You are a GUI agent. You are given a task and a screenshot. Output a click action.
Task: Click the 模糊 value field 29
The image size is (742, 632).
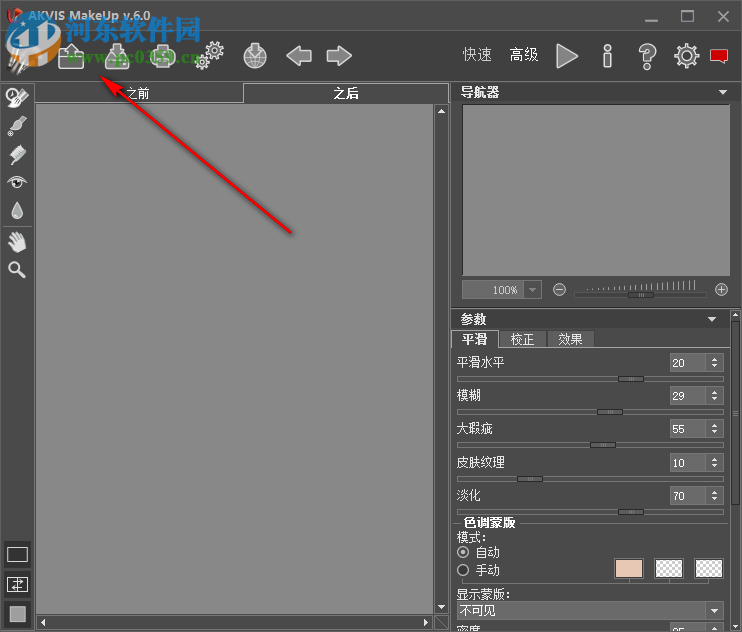pos(689,396)
